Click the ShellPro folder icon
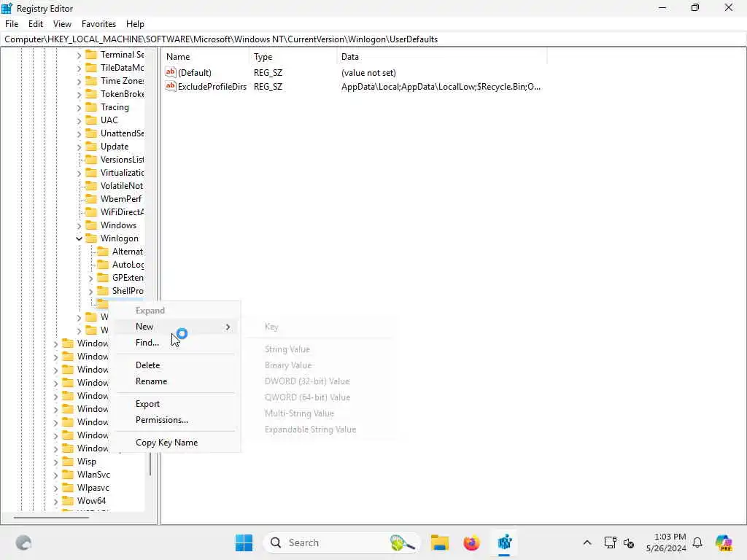 pos(102,290)
